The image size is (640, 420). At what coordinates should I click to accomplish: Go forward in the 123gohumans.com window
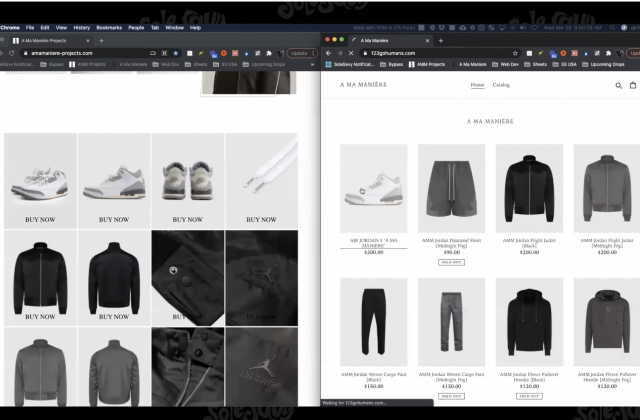pyautogui.click(x=340, y=53)
